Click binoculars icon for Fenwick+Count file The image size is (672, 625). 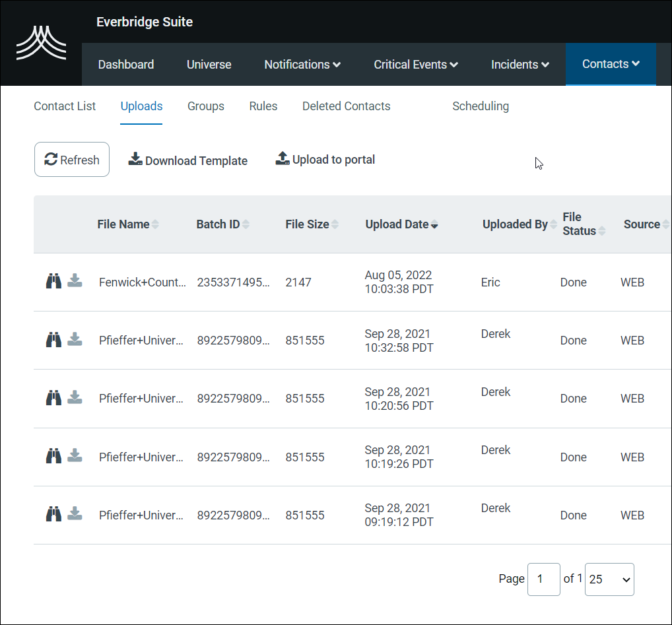(53, 282)
